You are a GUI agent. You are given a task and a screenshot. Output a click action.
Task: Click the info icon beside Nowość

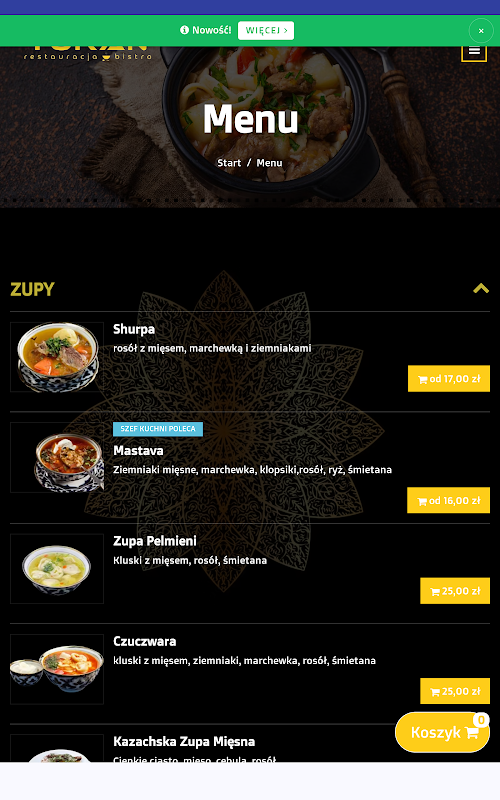point(184,30)
